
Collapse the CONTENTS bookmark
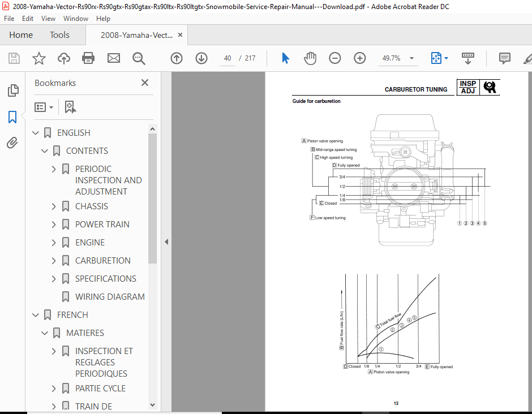pos(45,151)
